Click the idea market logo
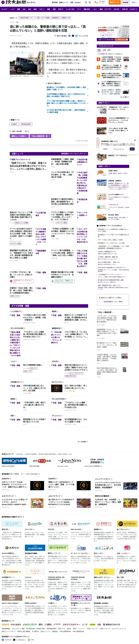Image resolution: width=139 pixels, height=644 pixels. tap(81, 524)
